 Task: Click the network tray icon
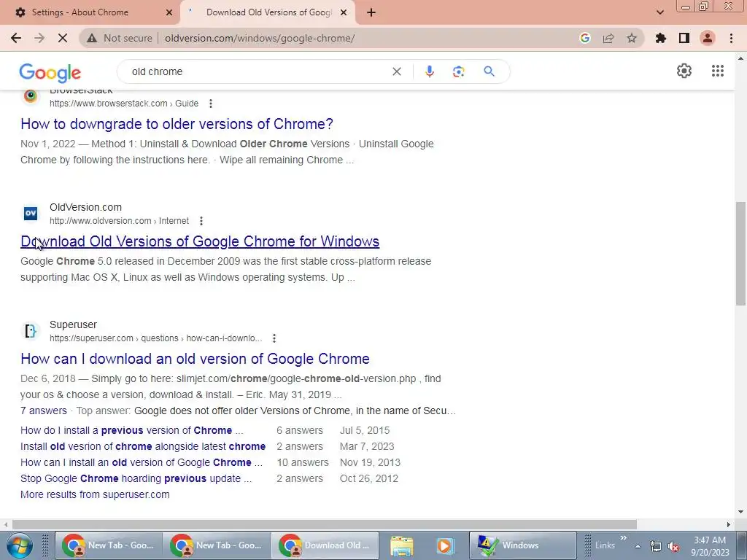point(656,547)
